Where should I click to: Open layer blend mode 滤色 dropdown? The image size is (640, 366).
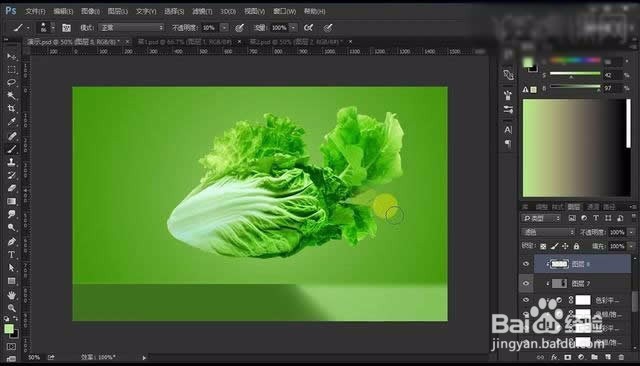tap(548, 232)
